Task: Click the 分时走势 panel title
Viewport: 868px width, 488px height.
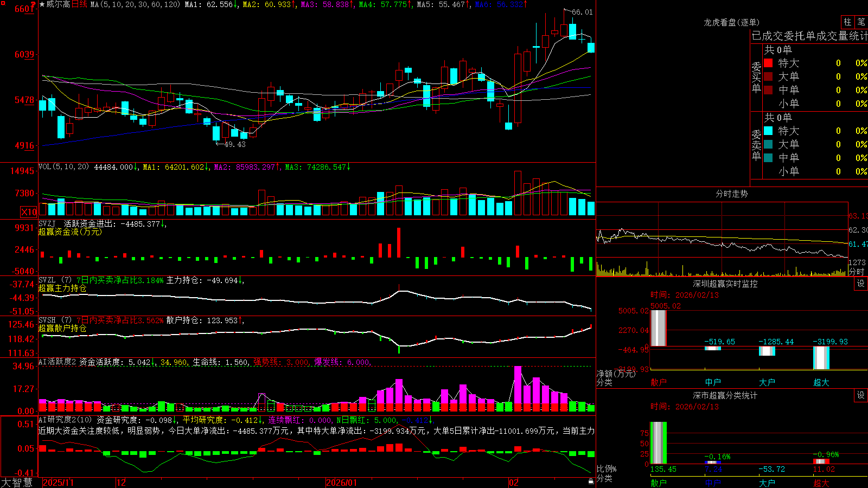Action: point(731,194)
